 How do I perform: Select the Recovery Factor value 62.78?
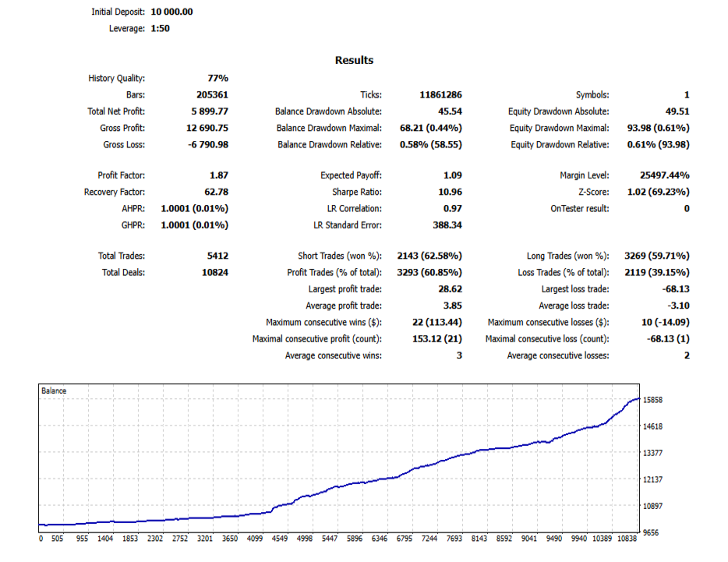(x=217, y=193)
